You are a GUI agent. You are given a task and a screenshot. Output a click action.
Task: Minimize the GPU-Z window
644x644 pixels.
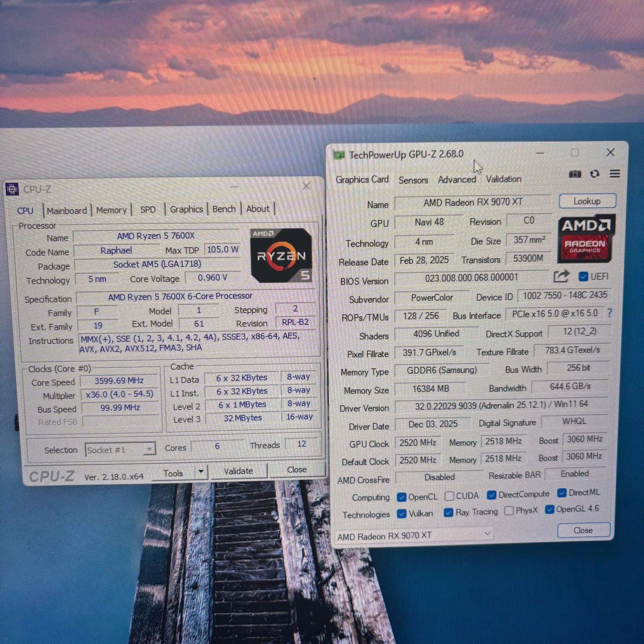(540, 153)
